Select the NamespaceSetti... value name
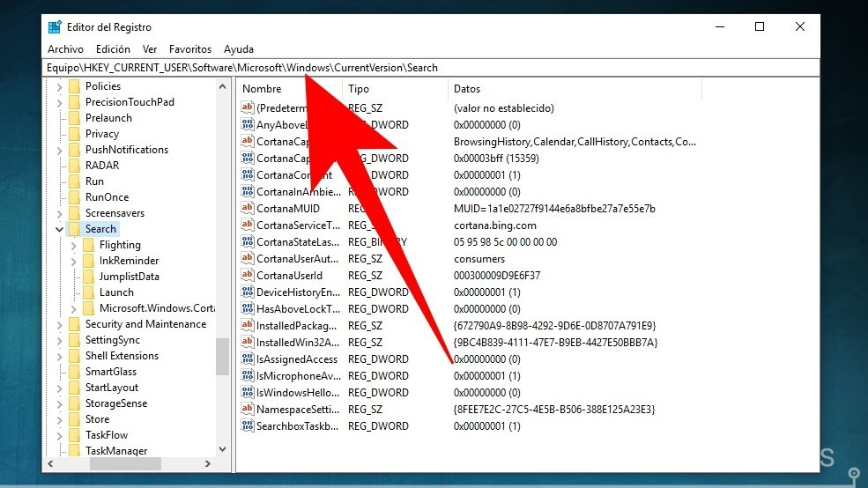The image size is (868, 488). pos(297,410)
